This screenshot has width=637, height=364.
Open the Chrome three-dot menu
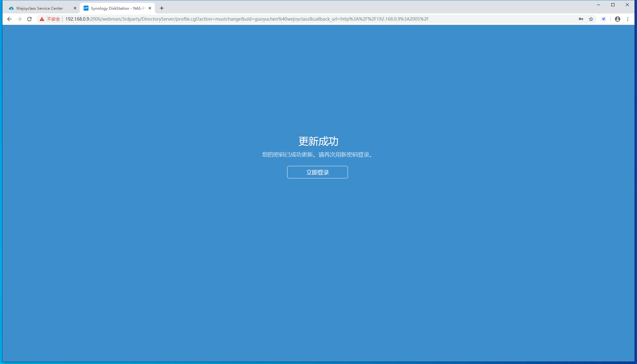pos(628,19)
